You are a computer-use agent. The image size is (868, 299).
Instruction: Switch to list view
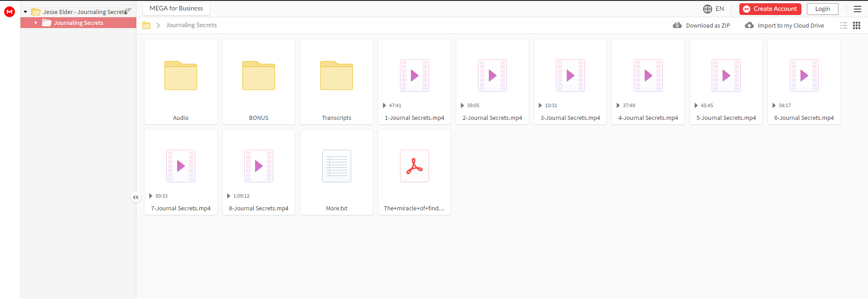pos(844,25)
